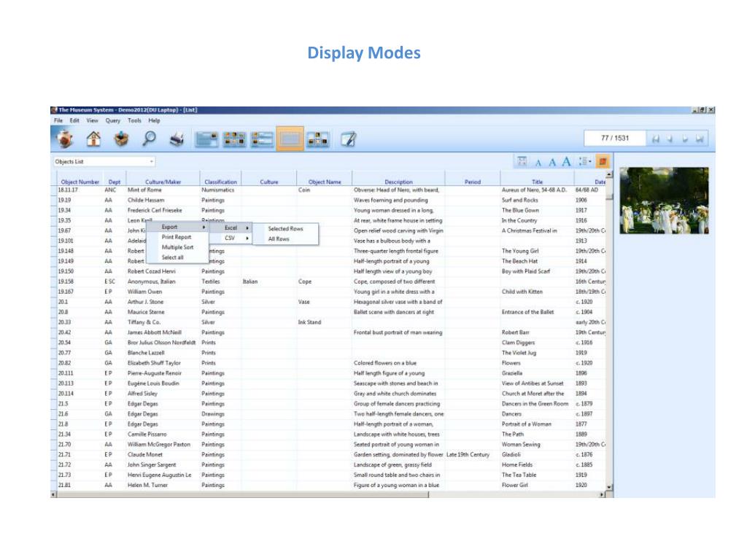Select the highlighted list display mode icon
747x560 pixels.
290,139
